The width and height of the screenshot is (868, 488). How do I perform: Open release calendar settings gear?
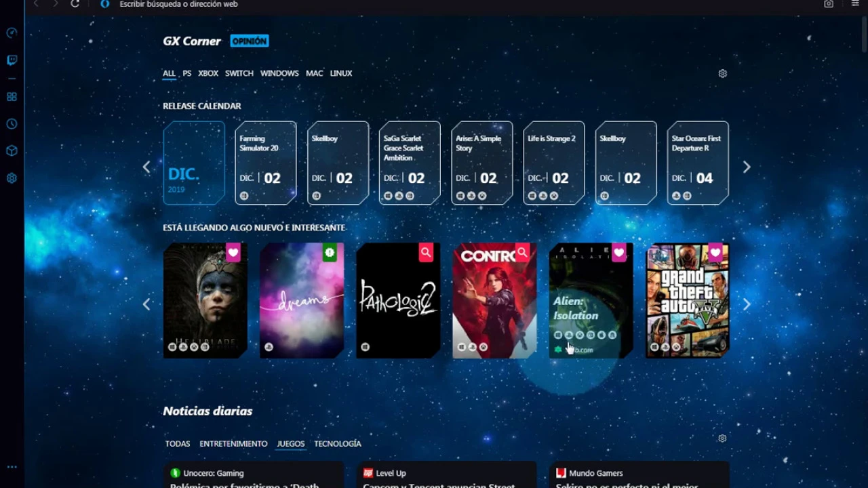coord(722,73)
